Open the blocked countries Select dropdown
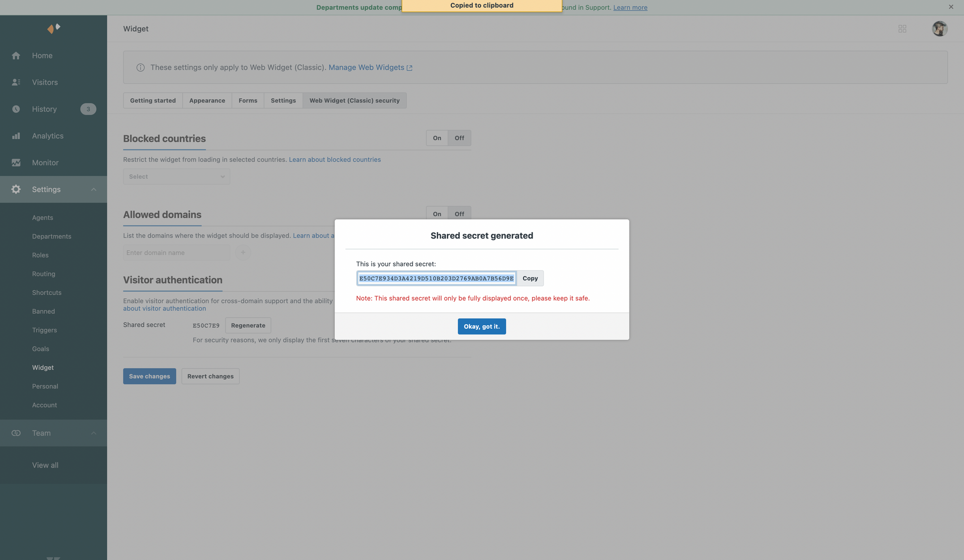This screenshot has height=560, width=964. tap(176, 176)
